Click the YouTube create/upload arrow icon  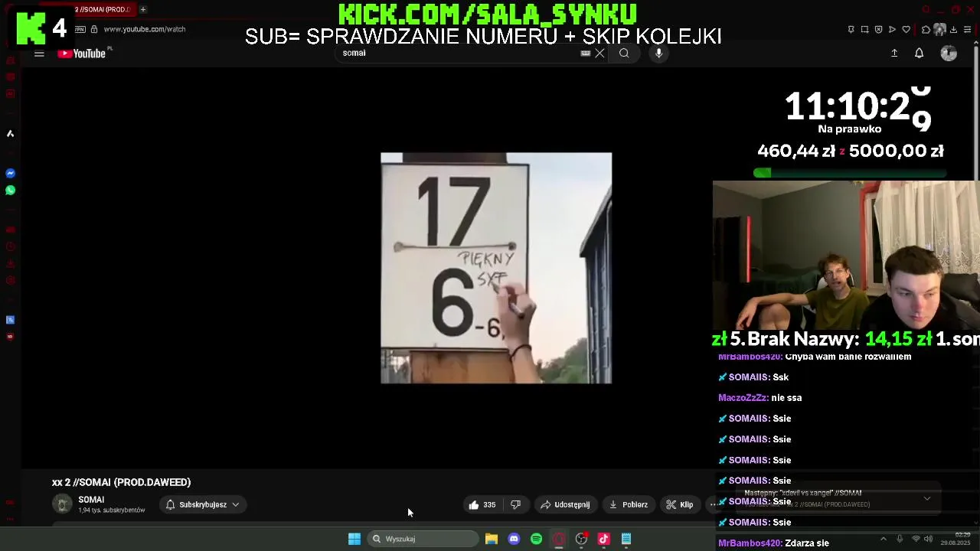click(x=894, y=53)
